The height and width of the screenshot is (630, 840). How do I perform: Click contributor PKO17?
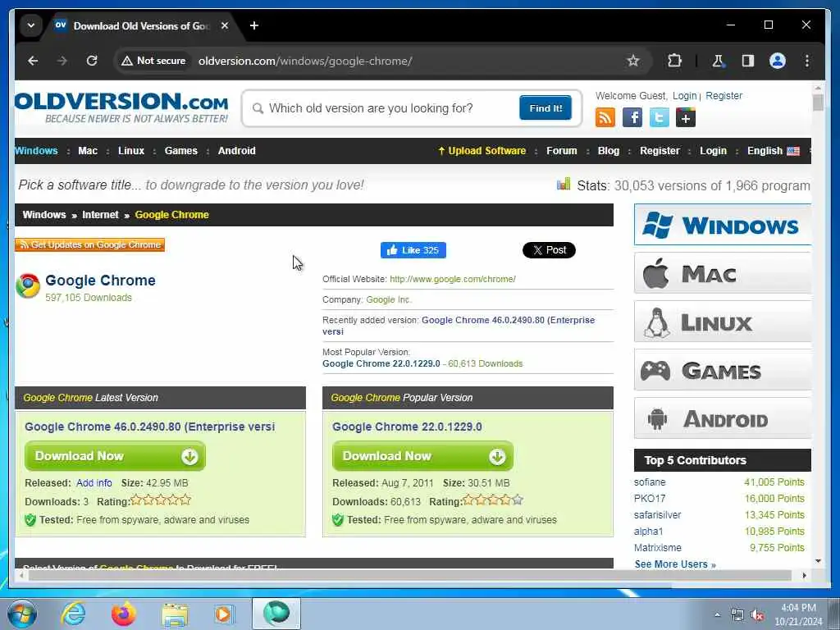[x=650, y=498]
